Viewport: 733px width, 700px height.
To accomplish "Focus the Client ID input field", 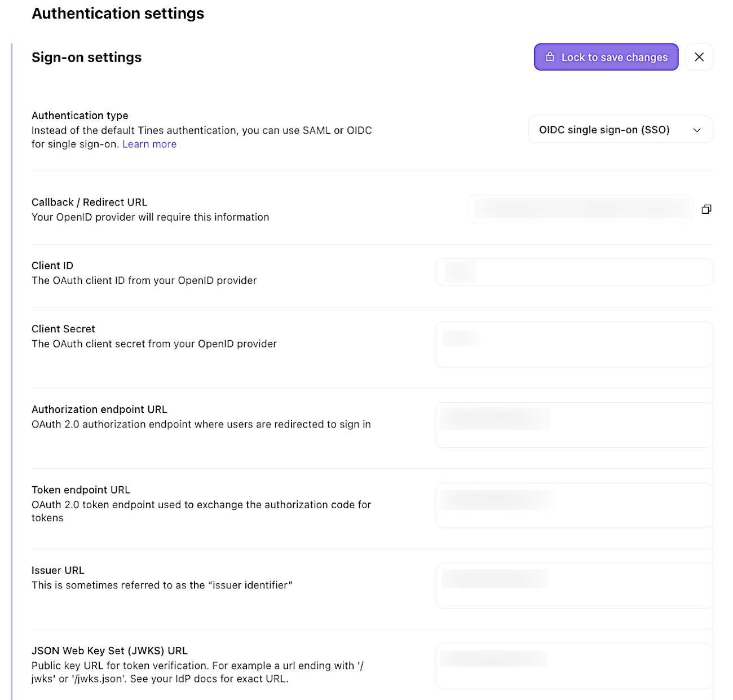I will (574, 272).
